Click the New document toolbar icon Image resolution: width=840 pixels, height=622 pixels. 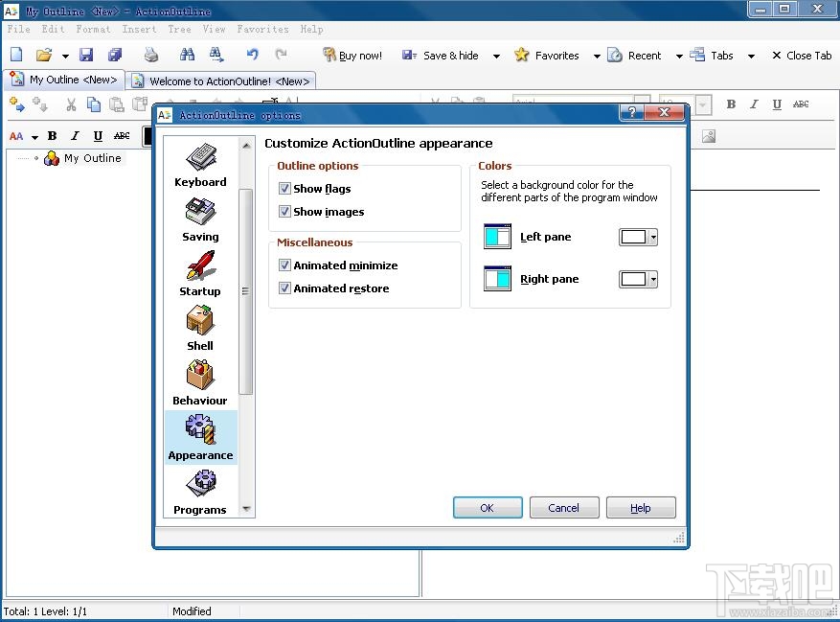pyautogui.click(x=16, y=55)
